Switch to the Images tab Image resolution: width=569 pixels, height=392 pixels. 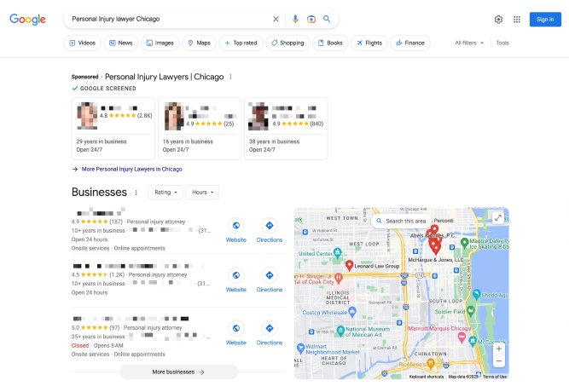[160, 43]
